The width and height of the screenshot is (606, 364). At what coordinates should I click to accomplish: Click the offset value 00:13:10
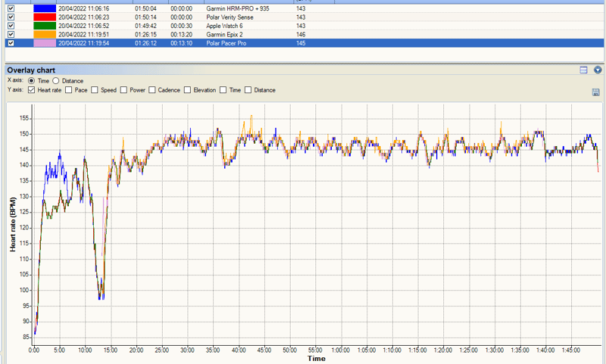pos(181,43)
